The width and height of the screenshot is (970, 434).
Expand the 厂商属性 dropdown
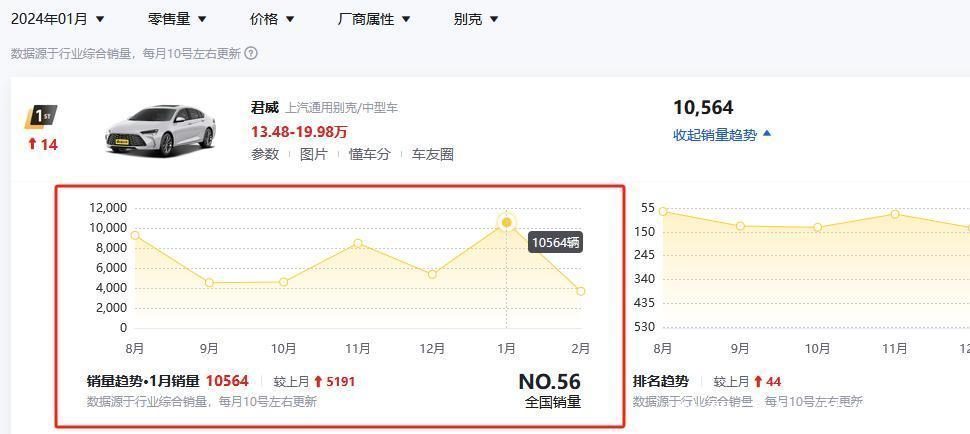click(x=374, y=19)
